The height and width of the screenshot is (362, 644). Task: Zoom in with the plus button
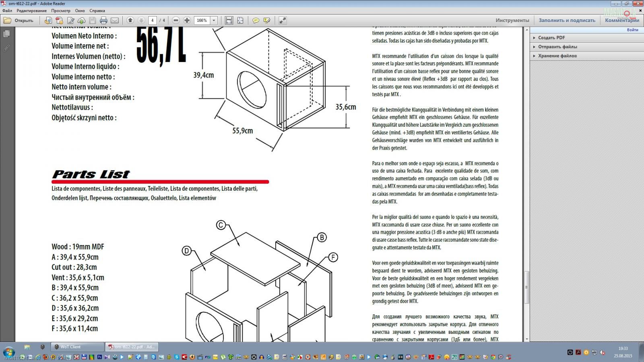point(187,20)
